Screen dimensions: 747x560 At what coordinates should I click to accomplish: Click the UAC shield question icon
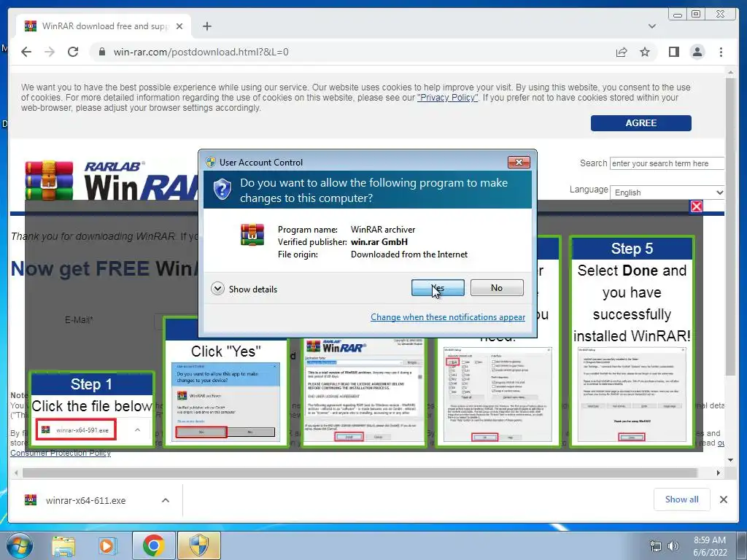coord(222,190)
